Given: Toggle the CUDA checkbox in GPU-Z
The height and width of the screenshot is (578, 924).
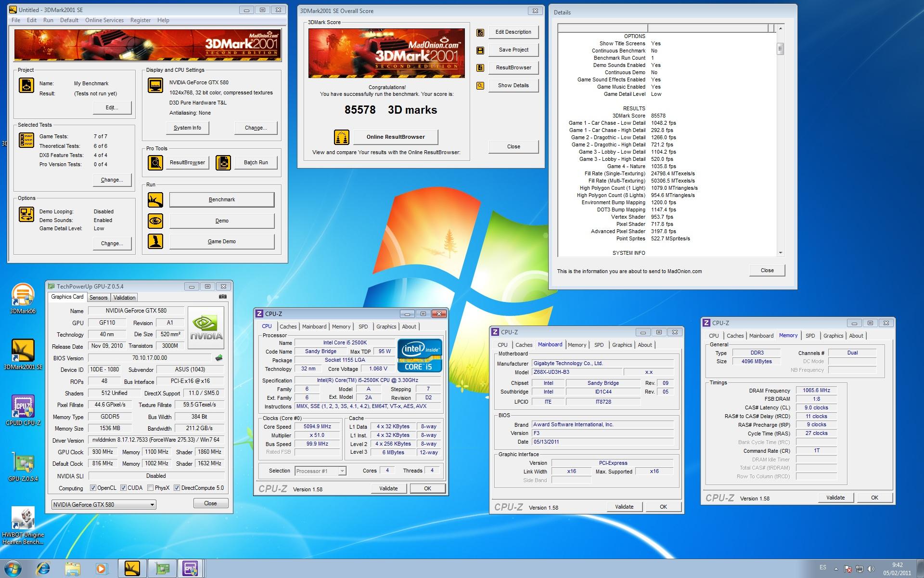Looking at the screenshot, I should (x=124, y=488).
